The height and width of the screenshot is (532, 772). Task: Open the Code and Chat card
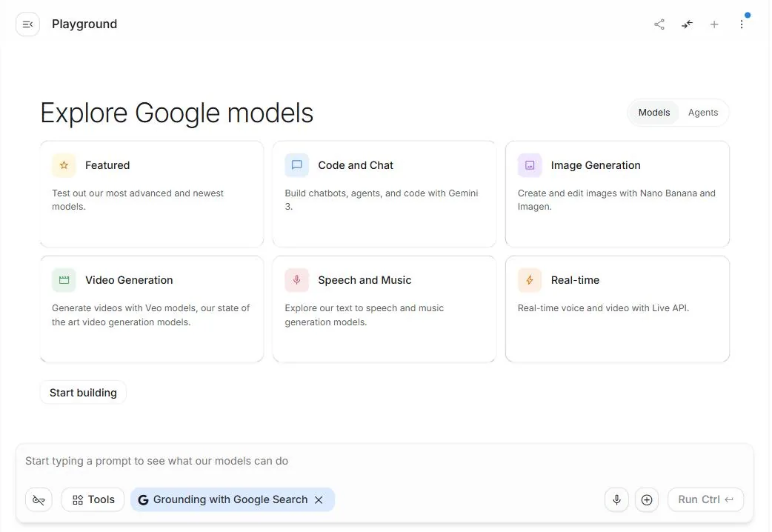[385, 194]
